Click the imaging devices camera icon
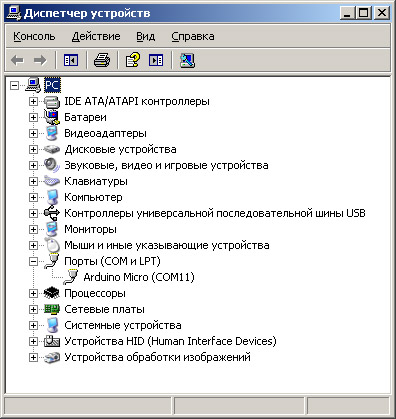This screenshot has width=396, height=419. [x=52, y=357]
